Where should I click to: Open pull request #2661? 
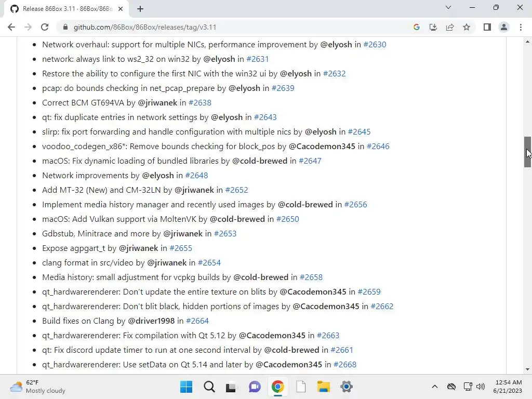(342, 350)
